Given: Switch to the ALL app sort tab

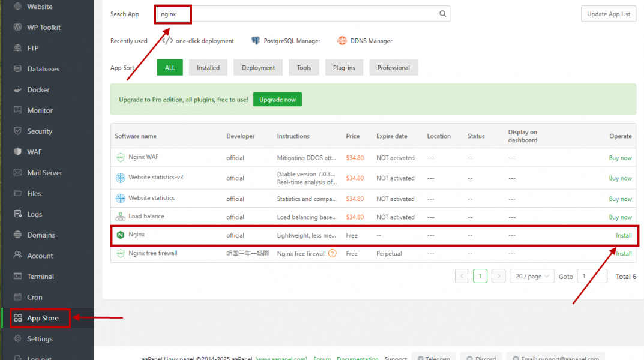Looking at the screenshot, I should coord(170,68).
